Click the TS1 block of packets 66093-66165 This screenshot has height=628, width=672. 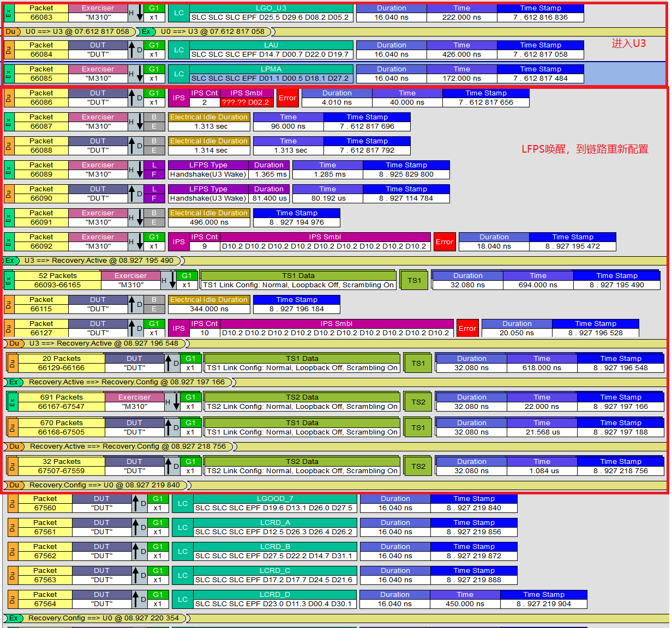tap(415, 281)
